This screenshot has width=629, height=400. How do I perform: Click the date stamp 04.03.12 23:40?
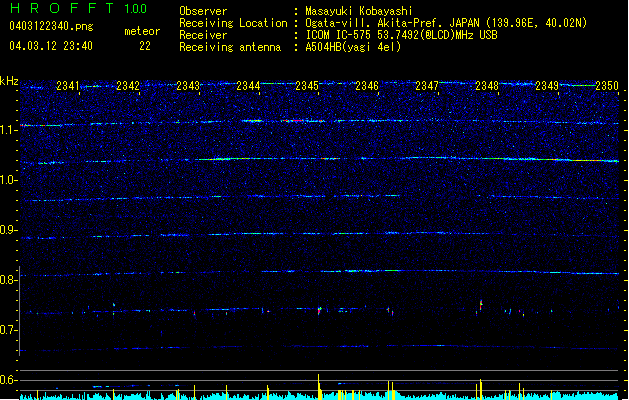pyautogui.click(x=51, y=46)
